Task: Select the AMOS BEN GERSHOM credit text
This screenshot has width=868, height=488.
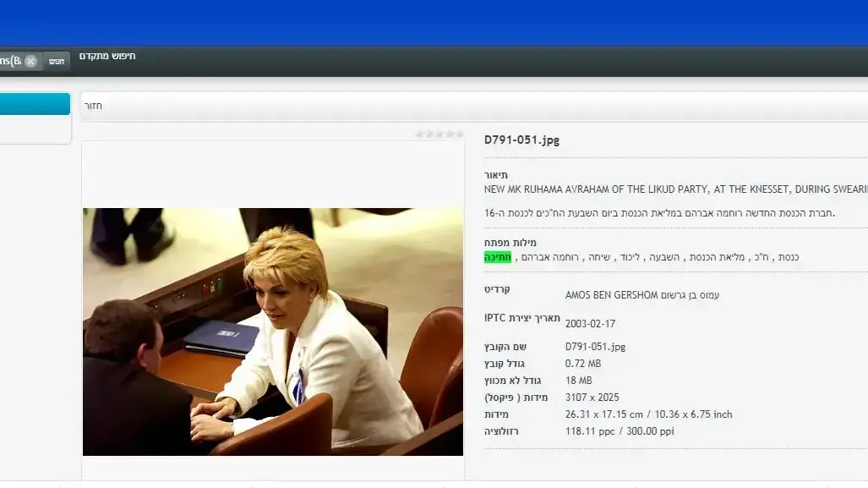Action: (642, 295)
